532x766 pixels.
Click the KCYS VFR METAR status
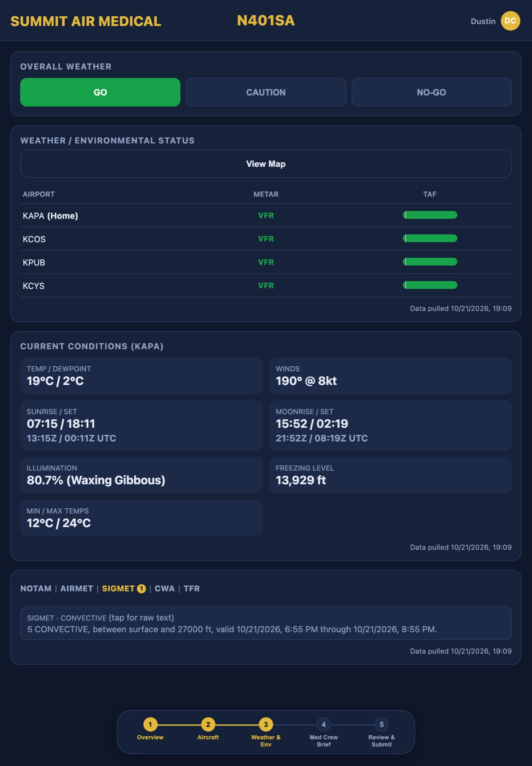click(x=266, y=286)
